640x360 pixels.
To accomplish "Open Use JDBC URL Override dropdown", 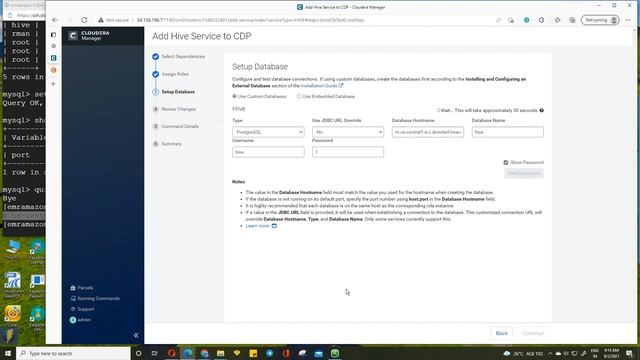I will [x=348, y=132].
